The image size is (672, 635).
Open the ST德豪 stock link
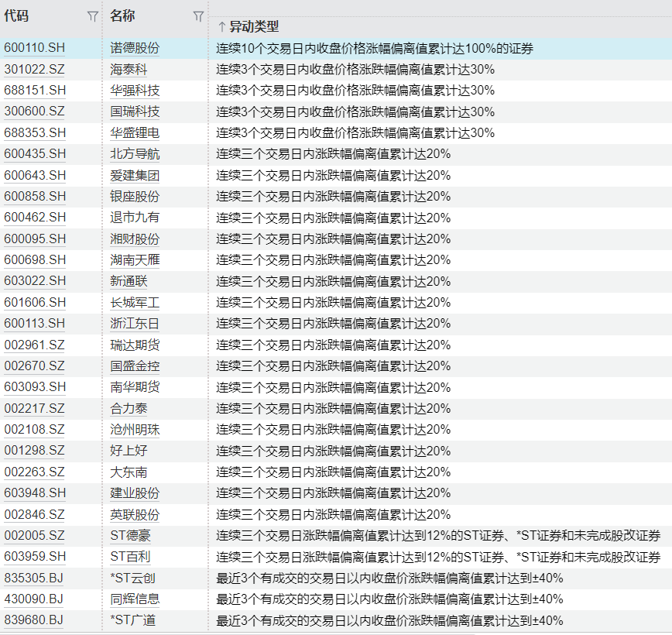click(x=130, y=536)
